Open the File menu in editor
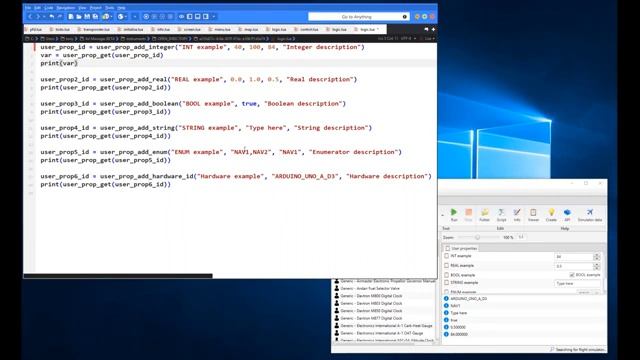The height and width of the screenshot is (360, 640). 28,8
